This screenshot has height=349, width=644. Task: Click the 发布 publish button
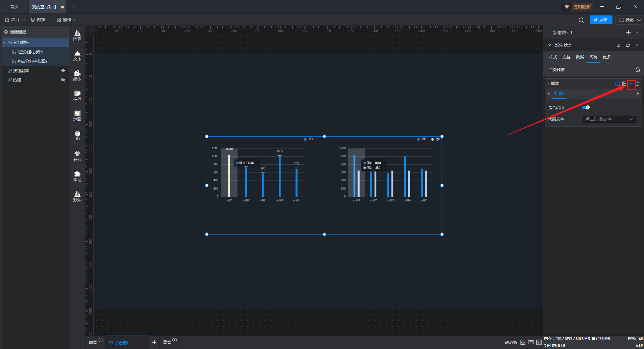pos(600,20)
